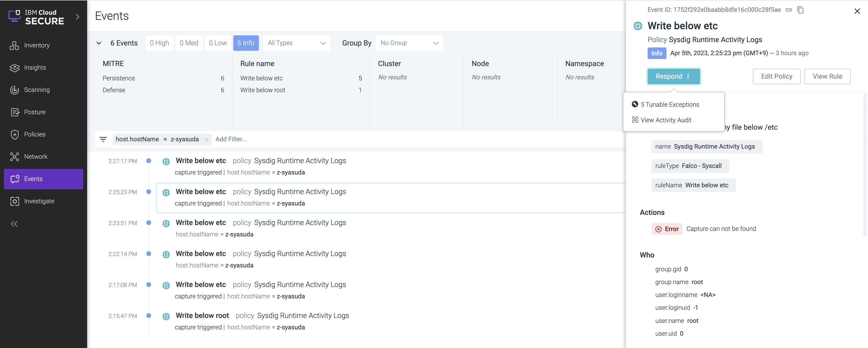The height and width of the screenshot is (348, 868).
Task: Copy the Event ID to clipboard
Action: 800,10
